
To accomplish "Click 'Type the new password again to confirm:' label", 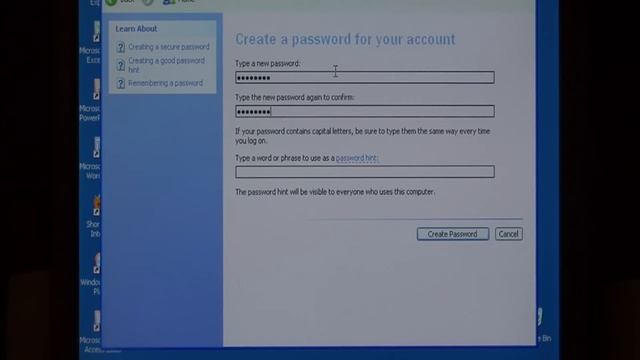I will pos(295,98).
